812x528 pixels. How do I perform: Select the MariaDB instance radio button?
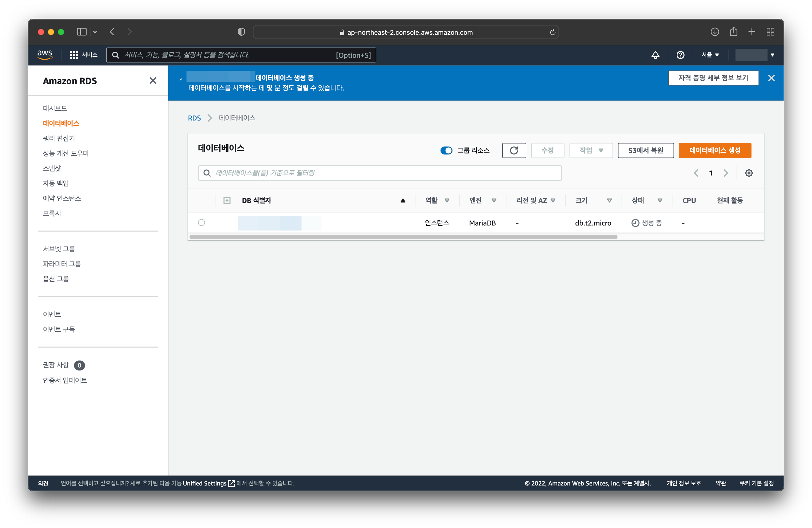coord(201,223)
